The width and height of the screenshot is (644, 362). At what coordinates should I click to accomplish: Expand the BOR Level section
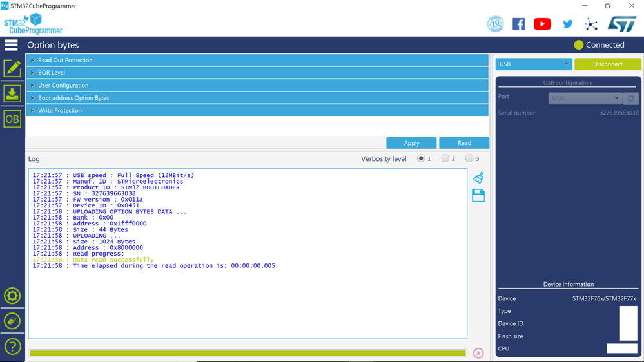(x=257, y=73)
